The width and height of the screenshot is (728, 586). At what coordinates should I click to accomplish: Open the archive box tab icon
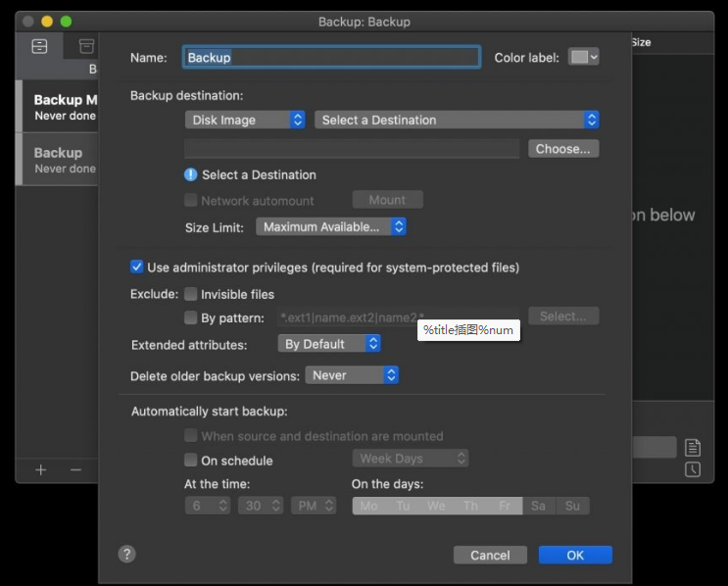(x=87, y=46)
